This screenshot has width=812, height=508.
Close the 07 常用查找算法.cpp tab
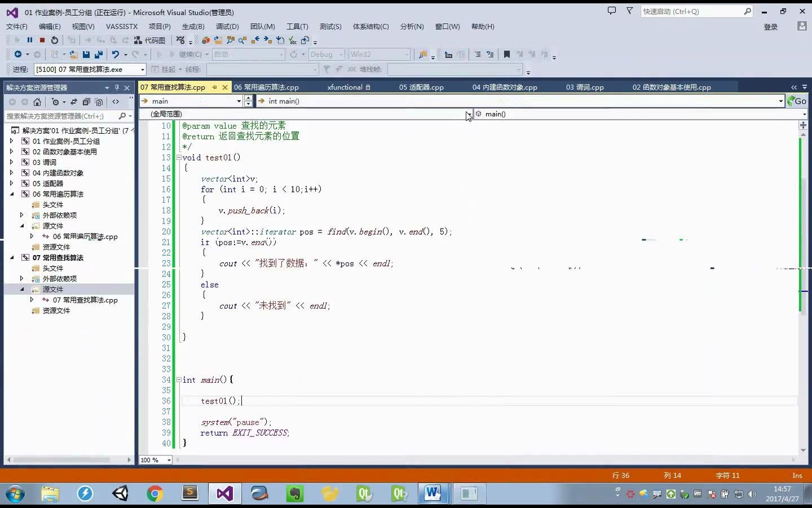[x=225, y=87]
